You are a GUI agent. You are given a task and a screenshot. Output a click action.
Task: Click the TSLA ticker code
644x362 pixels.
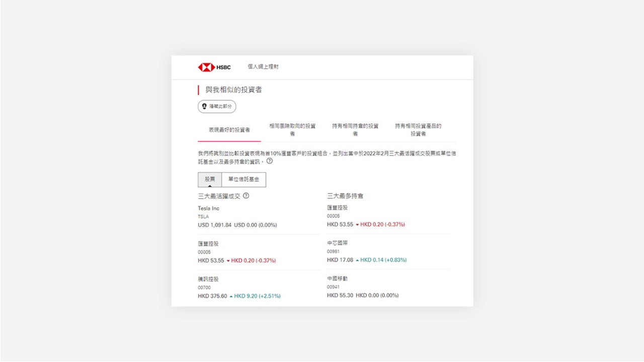(x=203, y=217)
